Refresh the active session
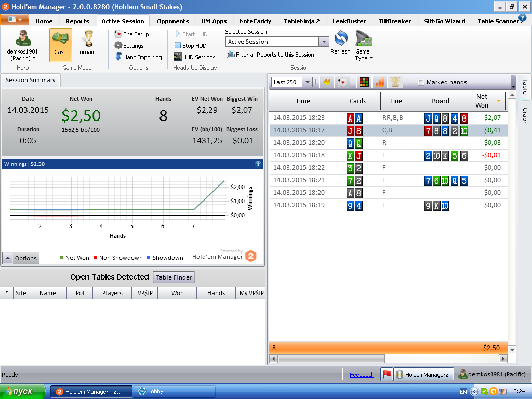The width and height of the screenshot is (532, 399). (341, 43)
